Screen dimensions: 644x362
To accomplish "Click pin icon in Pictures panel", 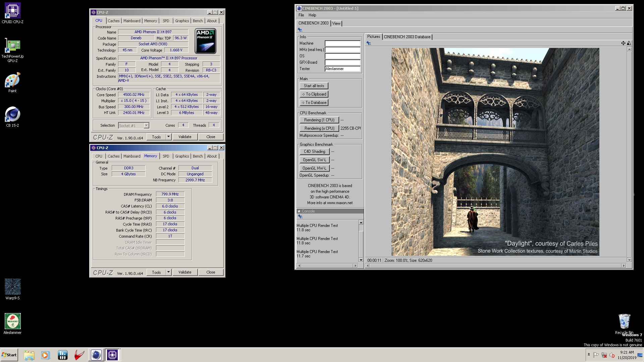I will click(369, 43).
